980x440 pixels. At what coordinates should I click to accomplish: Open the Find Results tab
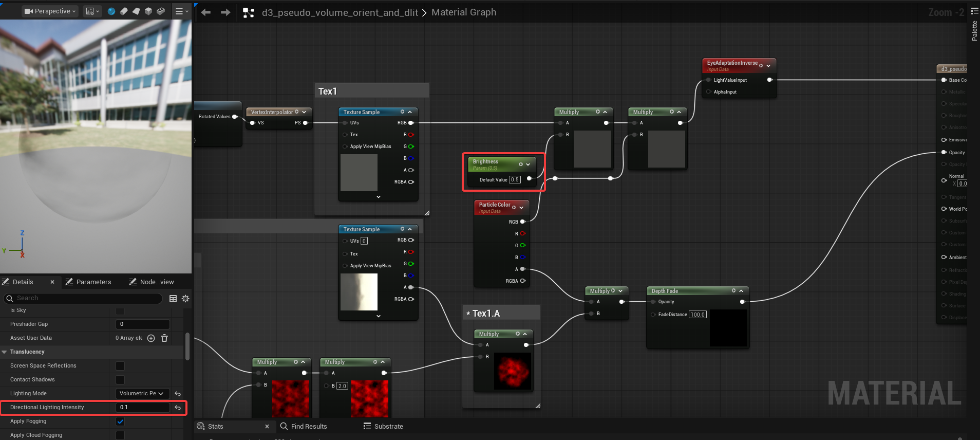tap(309, 427)
